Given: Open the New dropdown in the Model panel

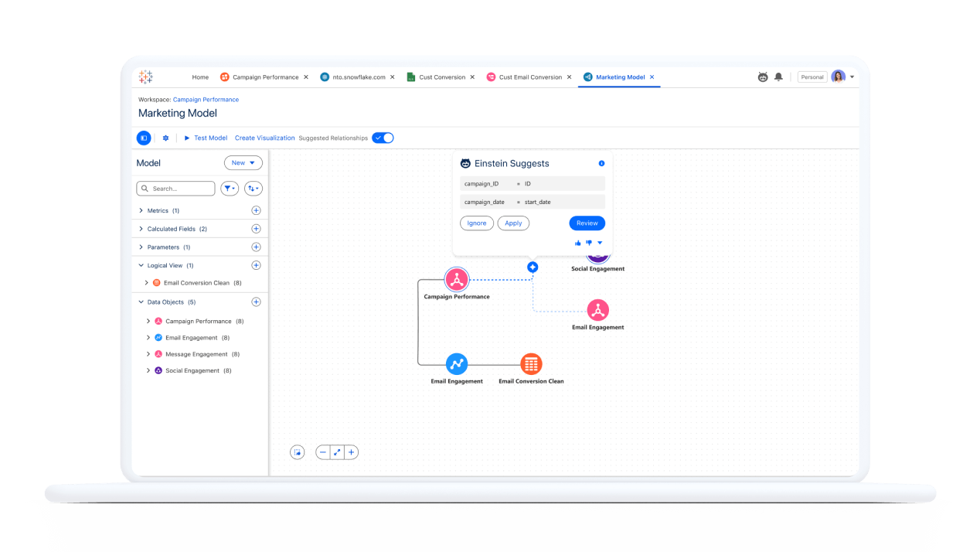Looking at the screenshot, I should (x=243, y=162).
